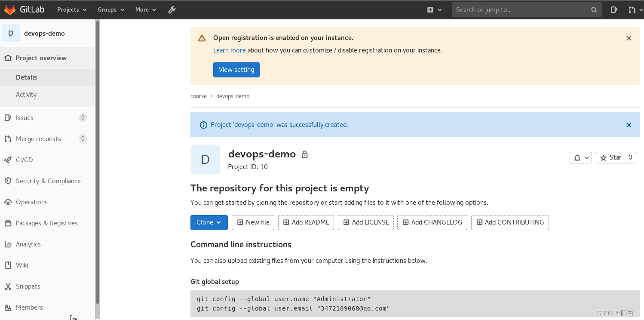Open Merge requests icon in top bar
Viewport: 644px width, 320px height.
point(632,9)
